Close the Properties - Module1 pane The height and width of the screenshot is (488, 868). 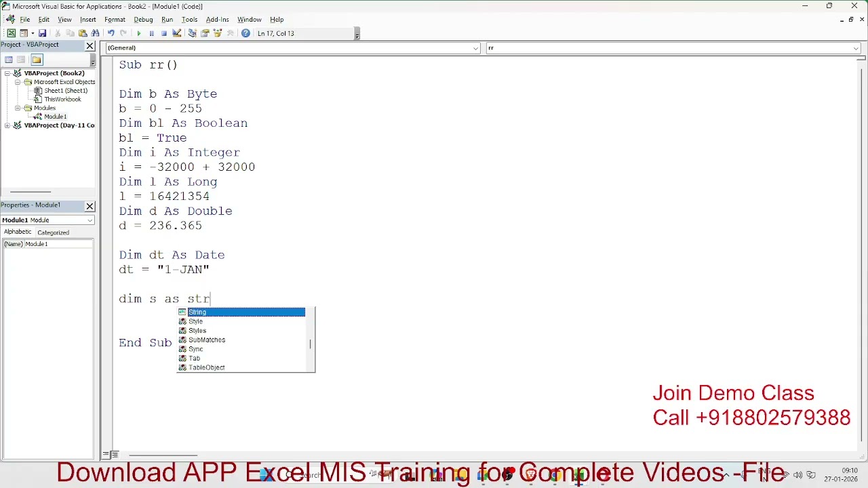90,206
